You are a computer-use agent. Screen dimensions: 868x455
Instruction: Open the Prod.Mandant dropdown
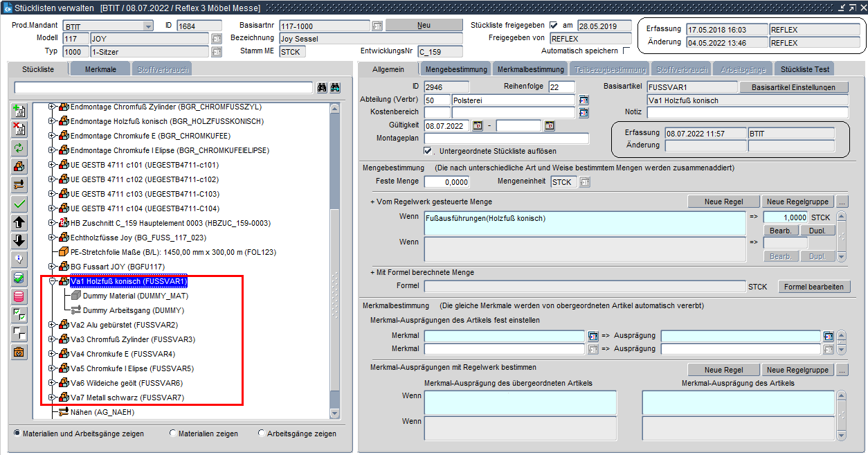[x=147, y=26]
